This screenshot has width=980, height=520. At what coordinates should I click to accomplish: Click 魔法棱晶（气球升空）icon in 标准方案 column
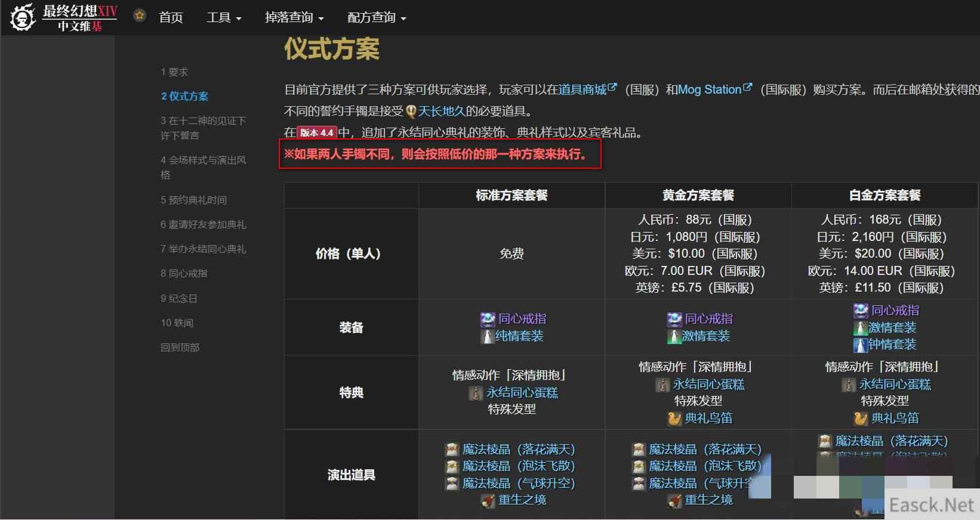pyautogui.click(x=452, y=484)
